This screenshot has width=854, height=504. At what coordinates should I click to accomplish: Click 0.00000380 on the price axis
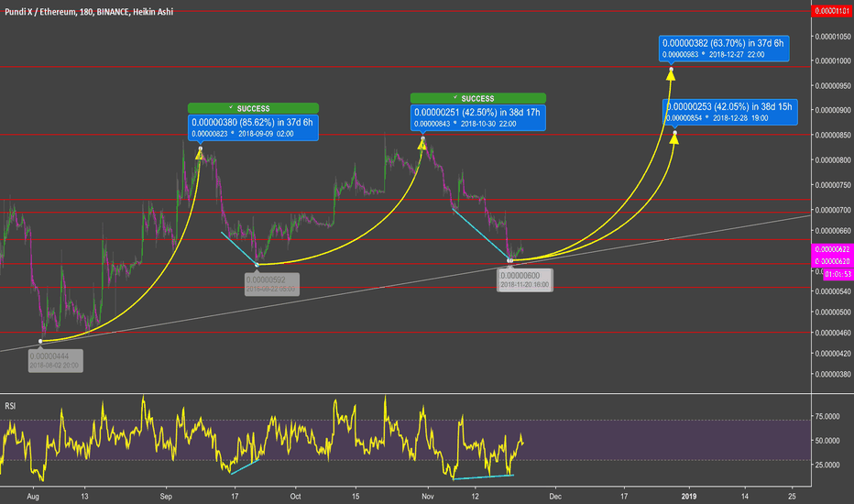[833, 374]
